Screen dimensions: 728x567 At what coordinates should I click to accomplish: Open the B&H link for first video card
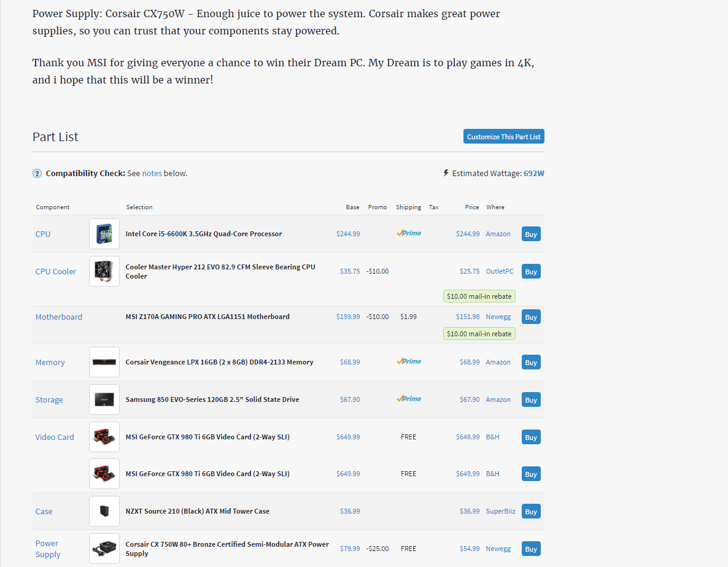click(x=493, y=437)
